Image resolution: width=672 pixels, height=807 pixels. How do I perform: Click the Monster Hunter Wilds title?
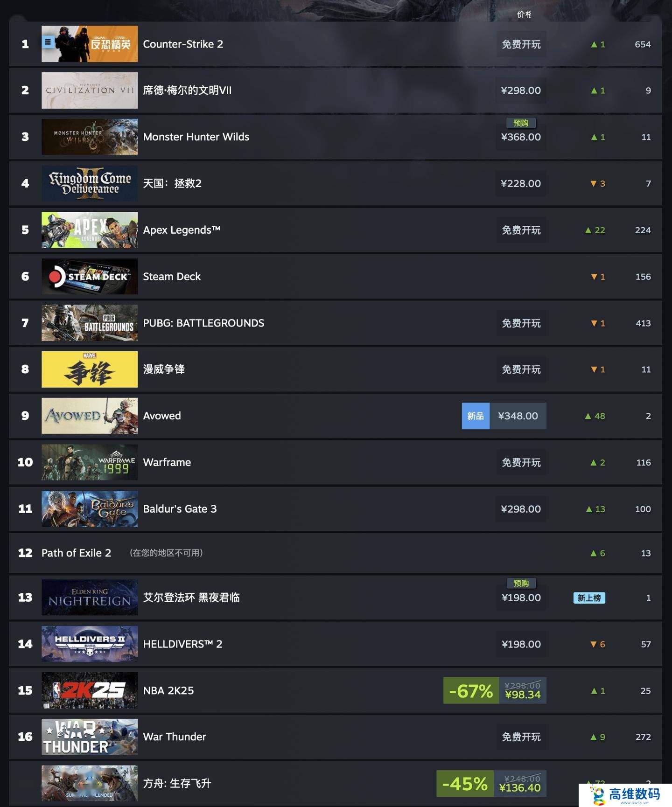pos(196,137)
